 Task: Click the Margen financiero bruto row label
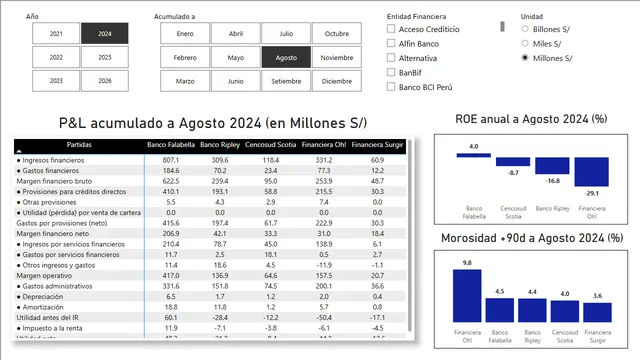point(54,181)
